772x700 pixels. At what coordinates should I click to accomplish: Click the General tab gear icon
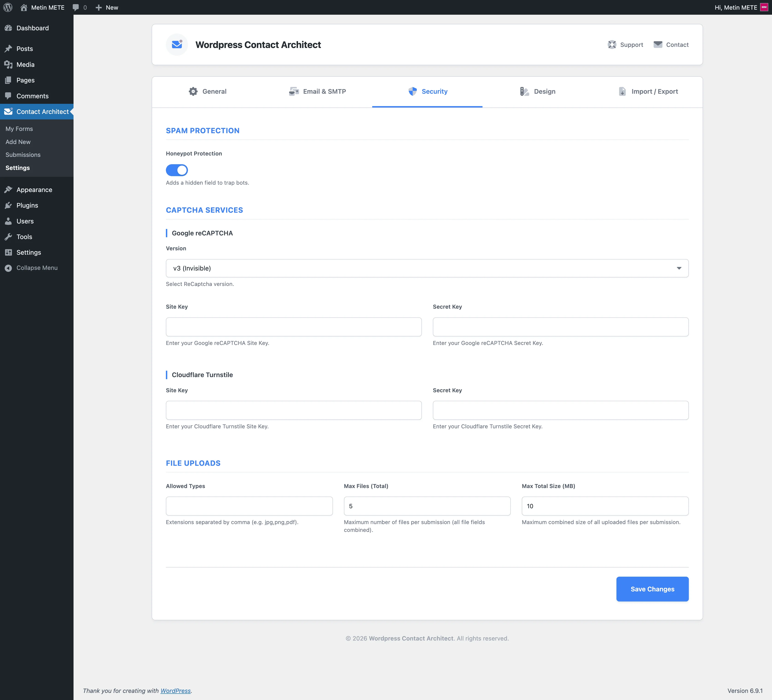click(193, 91)
